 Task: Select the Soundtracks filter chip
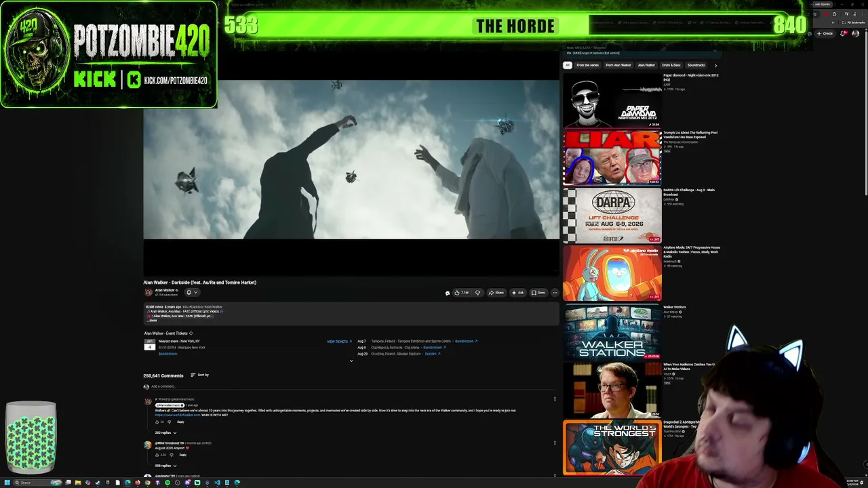point(696,65)
